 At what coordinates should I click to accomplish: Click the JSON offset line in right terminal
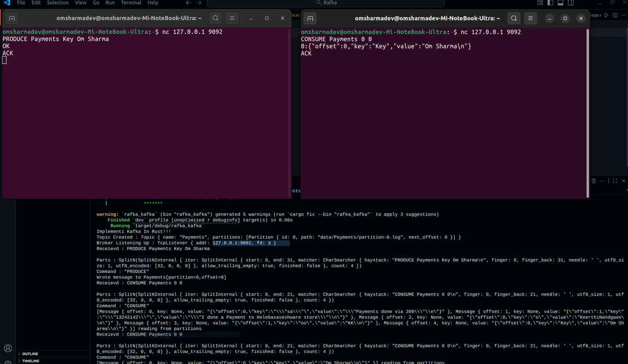[x=386, y=46]
